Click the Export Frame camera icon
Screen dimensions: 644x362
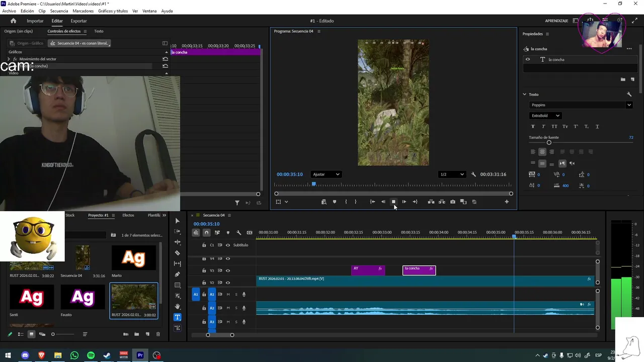click(x=452, y=202)
